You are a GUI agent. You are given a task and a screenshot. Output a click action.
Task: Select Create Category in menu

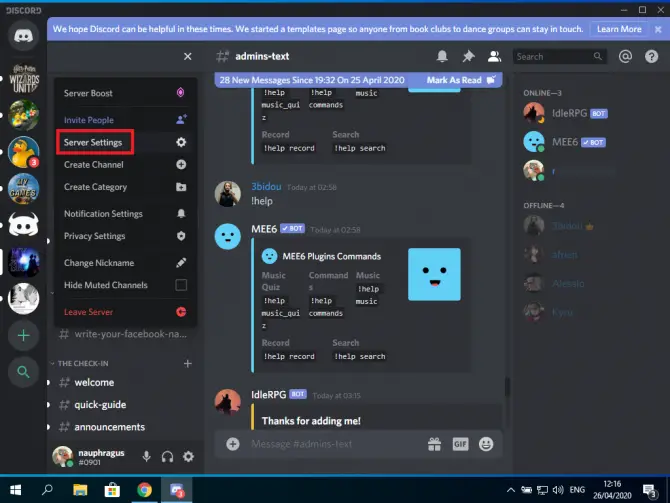point(126,187)
